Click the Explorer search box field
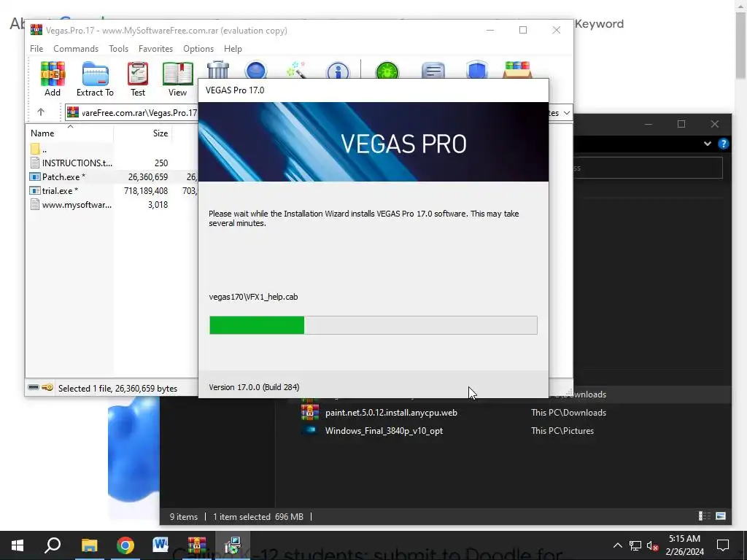Viewport: 747px width, 560px height. pyautogui.click(x=648, y=168)
